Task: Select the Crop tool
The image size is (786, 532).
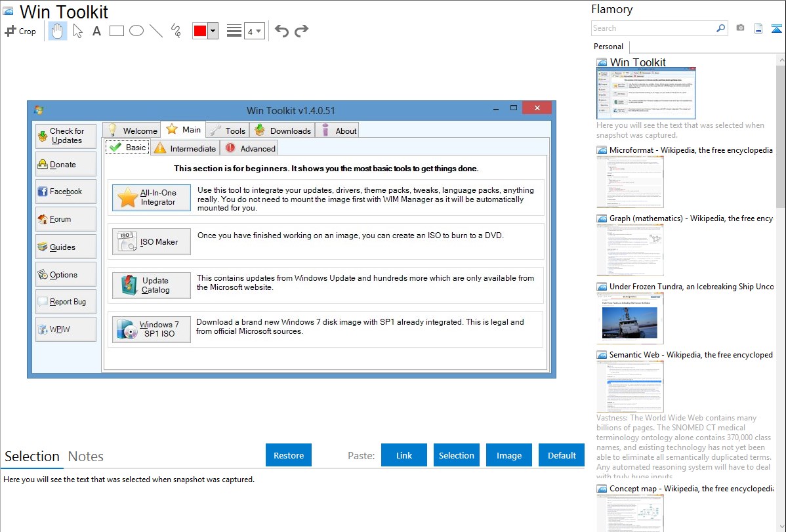Action: coord(20,31)
